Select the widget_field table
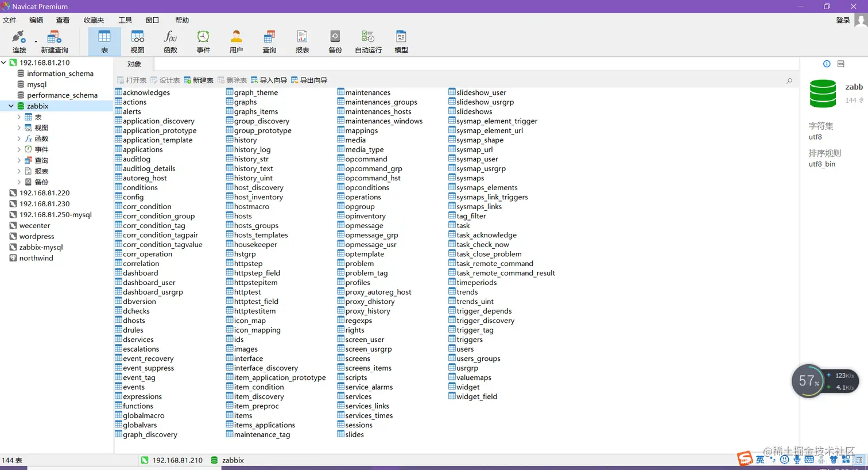868x470 pixels. tap(473, 396)
